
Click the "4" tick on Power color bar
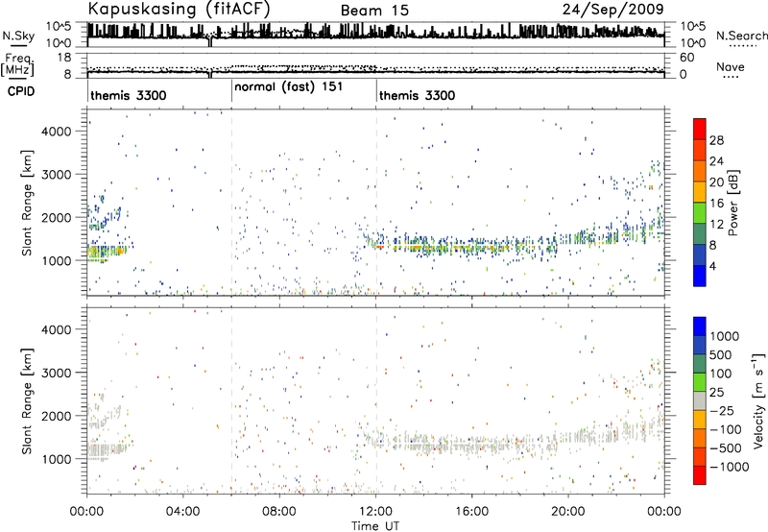click(x=713, y=266)
